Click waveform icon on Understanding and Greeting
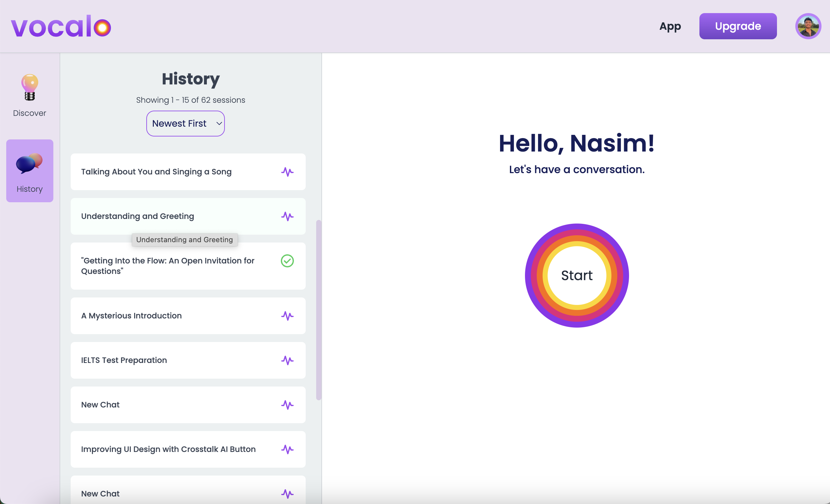This screenshot has width=830, height=504. [287, 216]
